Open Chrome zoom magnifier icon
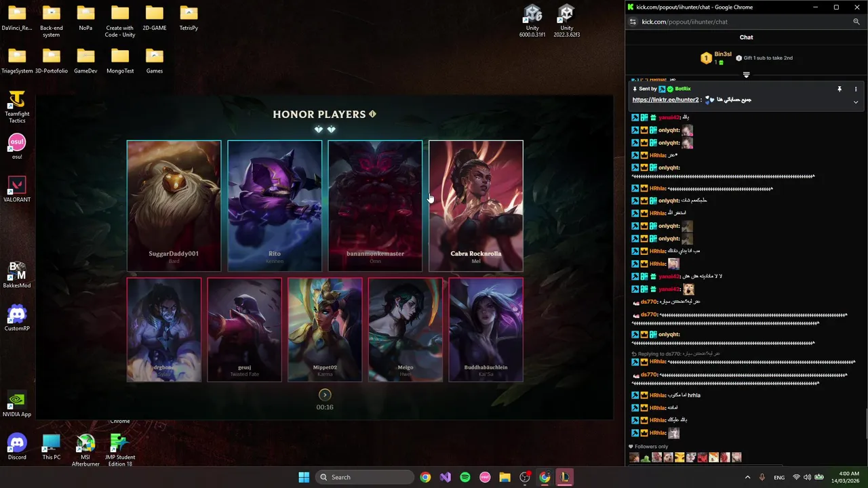The height and width of the screenshot is (488, 868). [x=856, y=22]
